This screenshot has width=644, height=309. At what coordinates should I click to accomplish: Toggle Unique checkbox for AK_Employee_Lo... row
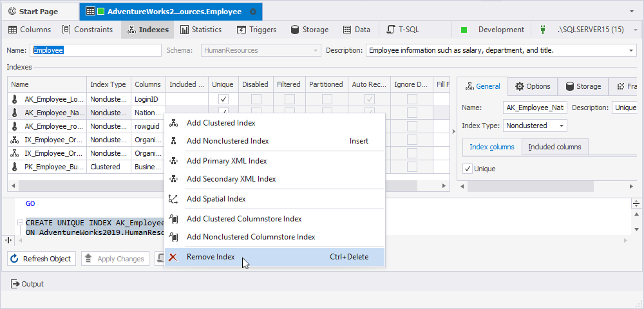pyautogui.click(x=223, y=99)
